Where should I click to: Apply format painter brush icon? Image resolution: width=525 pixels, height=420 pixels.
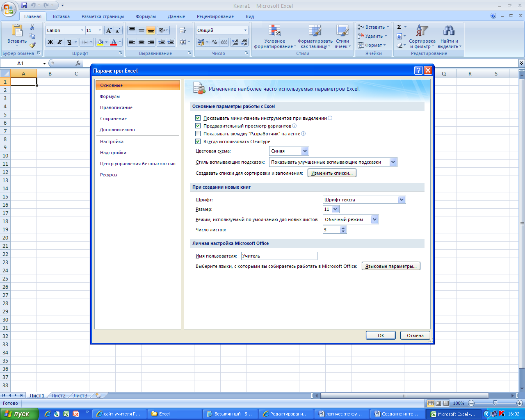(x=32, y=45)
